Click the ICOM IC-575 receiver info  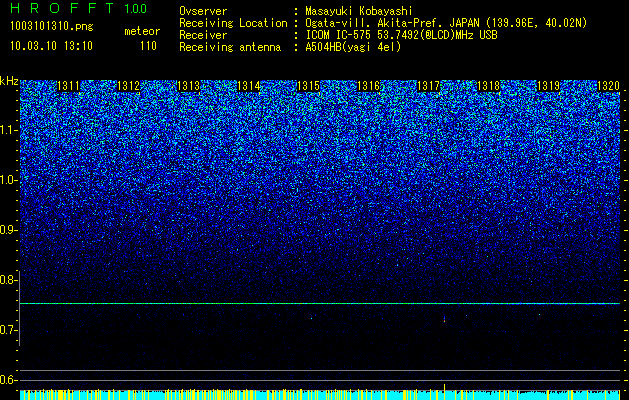pos(401,35)
